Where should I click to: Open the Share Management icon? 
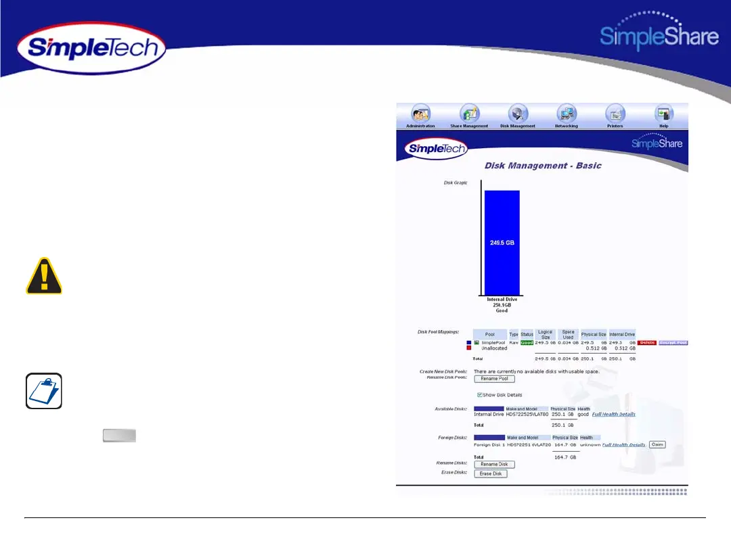coord(470,113)
